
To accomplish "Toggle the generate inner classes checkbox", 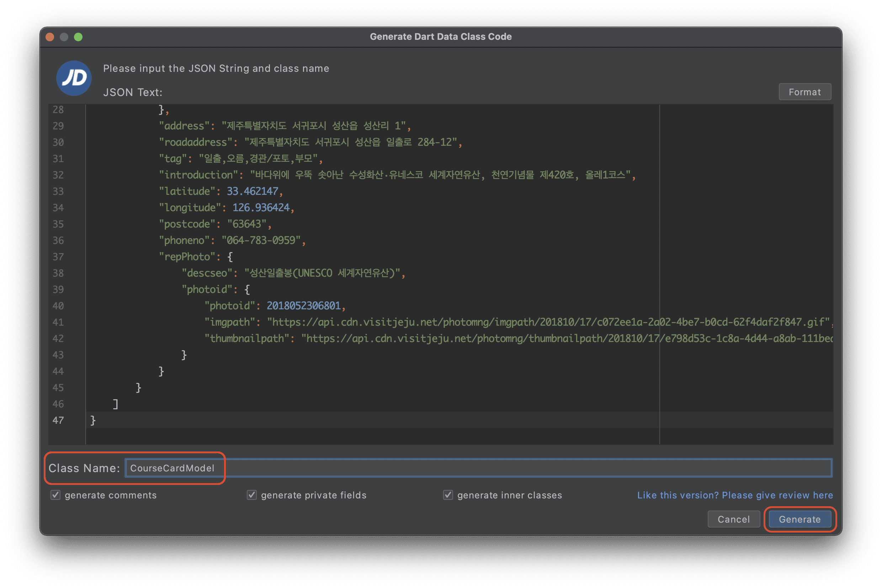I will click(447, 495).
